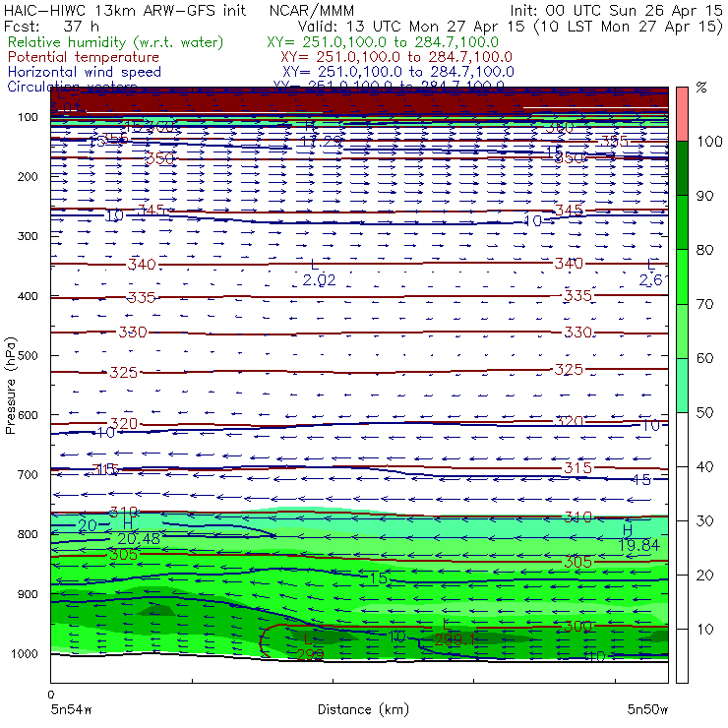Select red 'Potential temperature' legend label
Viewport: 728px width, 728px height.
pyautogui.click(x=84, y=57)
